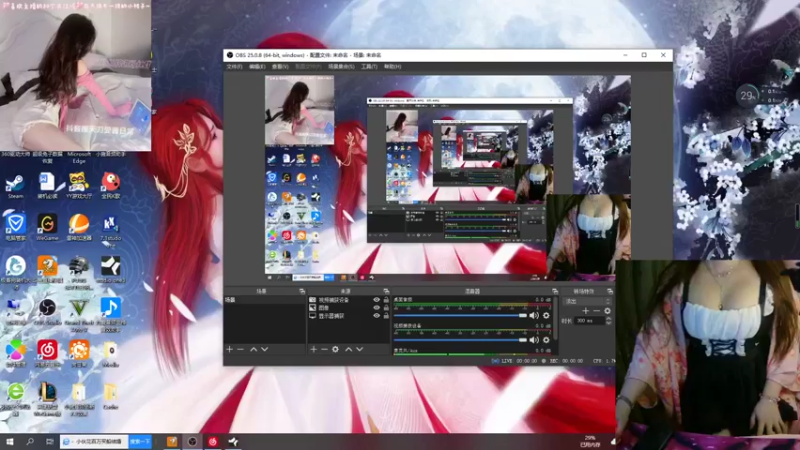Switch to OBS from the taskbar icon
800x450 pixels.
[192, 441]
